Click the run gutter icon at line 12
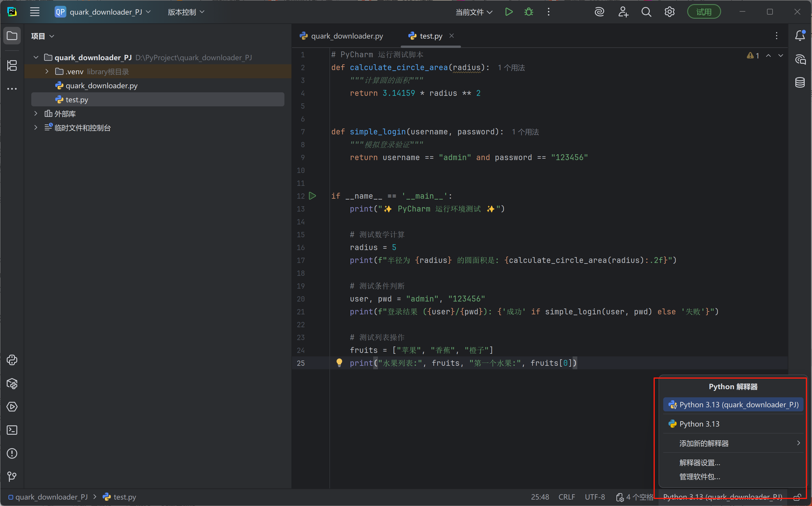This screenshot has width=812, height=506. (312, 196)
